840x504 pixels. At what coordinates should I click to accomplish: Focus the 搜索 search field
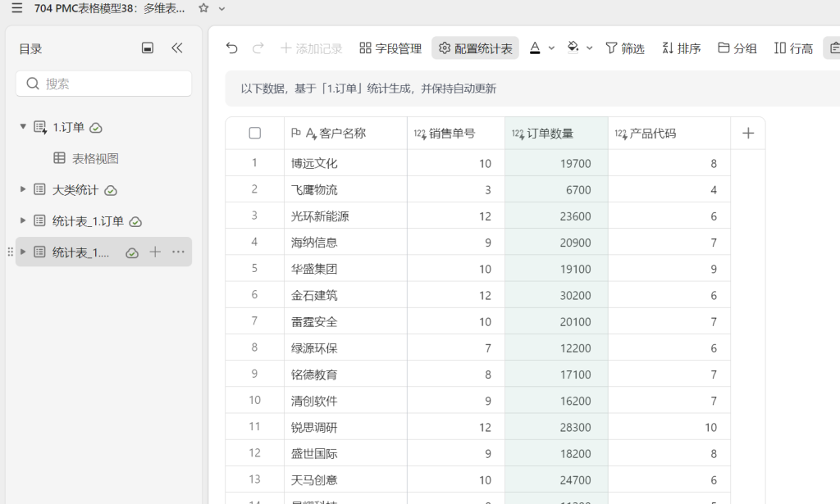pyautogui.click(x=104, y=84)
